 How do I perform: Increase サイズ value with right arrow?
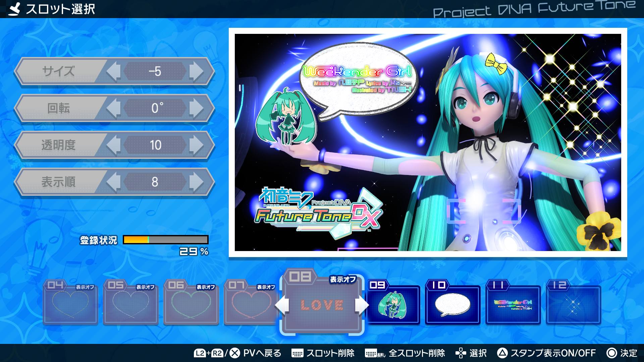(197, 71)
